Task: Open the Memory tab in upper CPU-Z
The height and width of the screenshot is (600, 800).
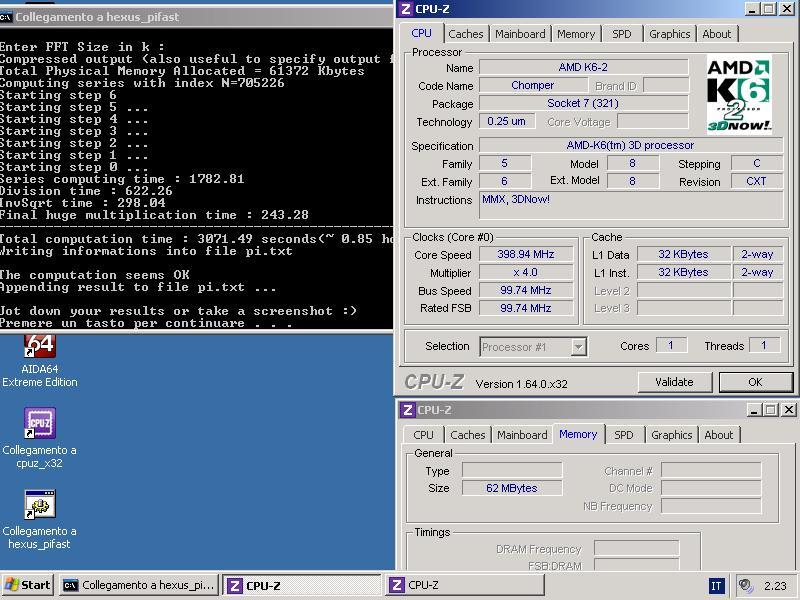Action: tap(576, 34)
